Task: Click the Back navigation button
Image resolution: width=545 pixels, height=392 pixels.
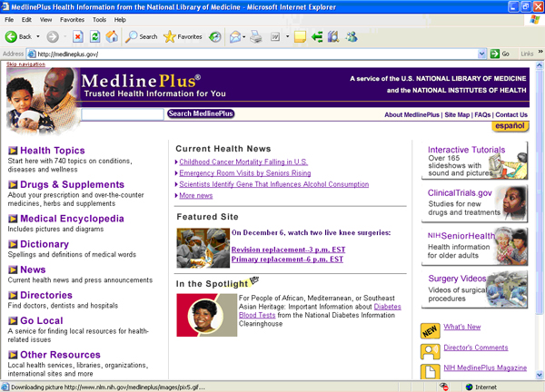Action: 18,37
